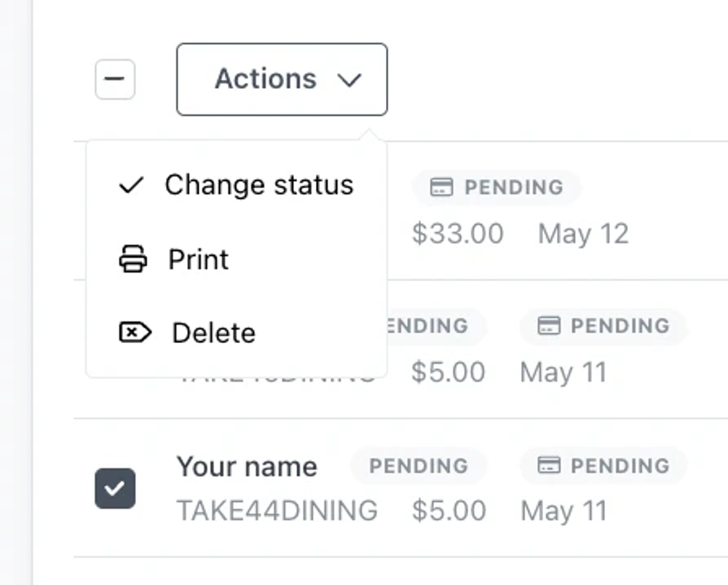Click card icon in $33.00 row PENDING badge
728x585 pixels.
pyautogui.click(x=441, y=187)
